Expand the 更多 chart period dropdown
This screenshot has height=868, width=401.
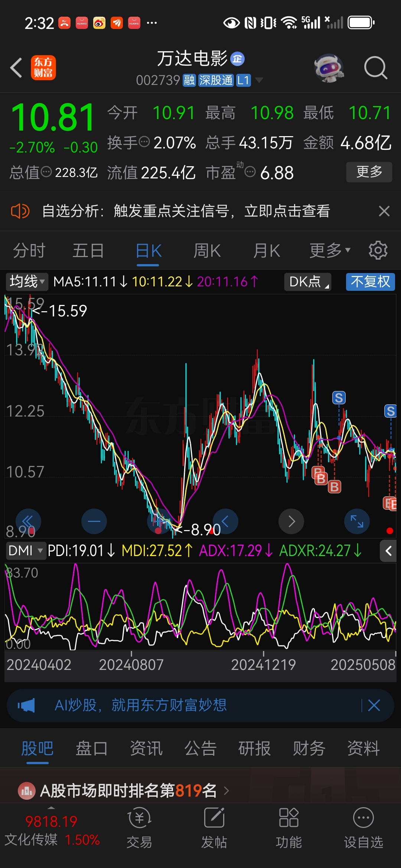[x=330, y=250]
